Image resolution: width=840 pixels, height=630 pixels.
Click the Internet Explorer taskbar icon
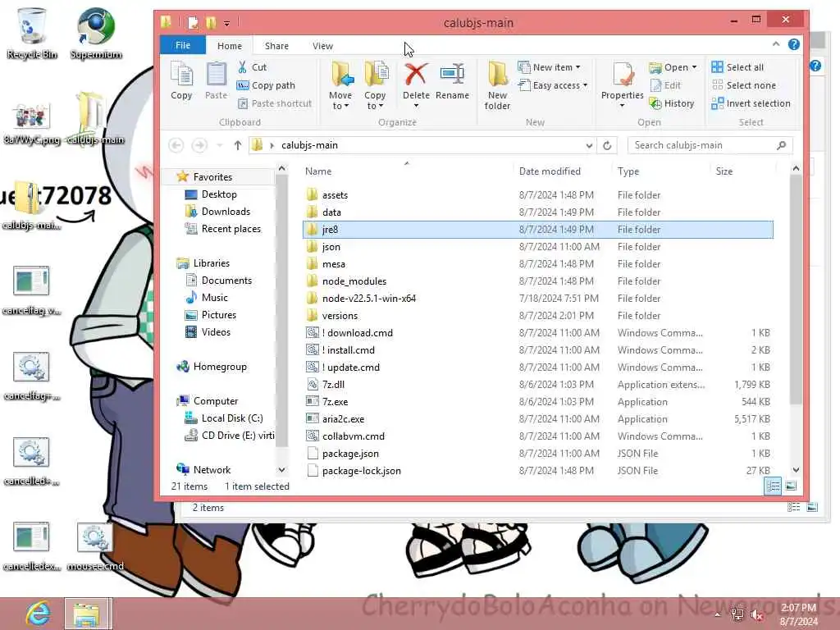pos(38,614)
